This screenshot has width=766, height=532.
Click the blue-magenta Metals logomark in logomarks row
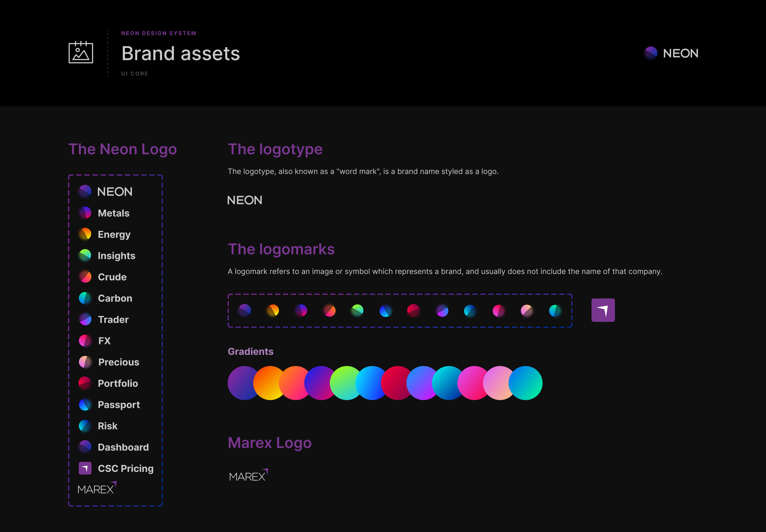tap(301, 310)
